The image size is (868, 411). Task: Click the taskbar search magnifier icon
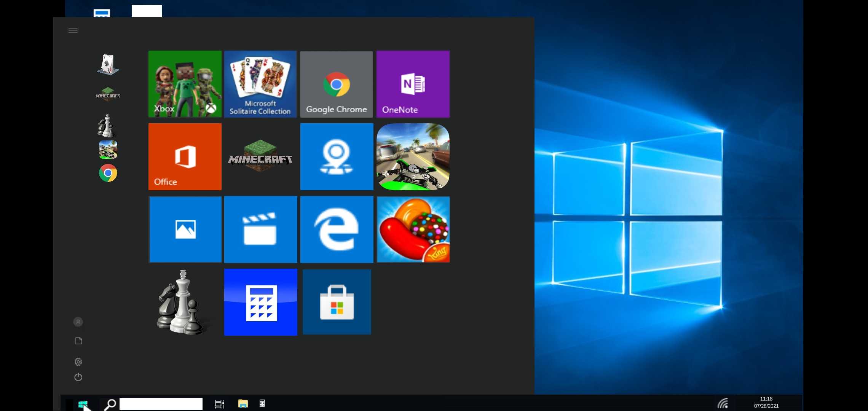[110, 404]
